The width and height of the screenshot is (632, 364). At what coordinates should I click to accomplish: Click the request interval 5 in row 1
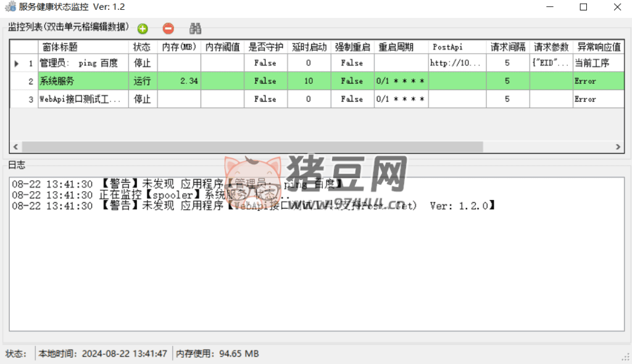(x=508, y=63)
